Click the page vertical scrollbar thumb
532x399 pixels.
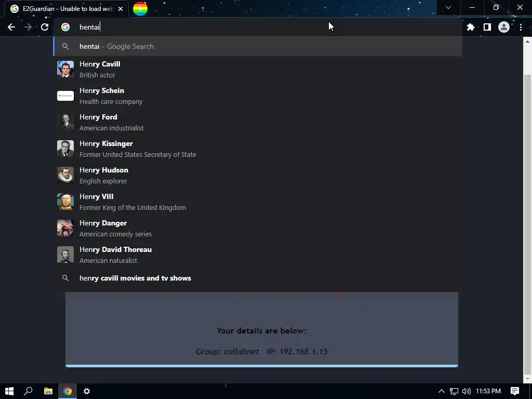tap(527, 224)
